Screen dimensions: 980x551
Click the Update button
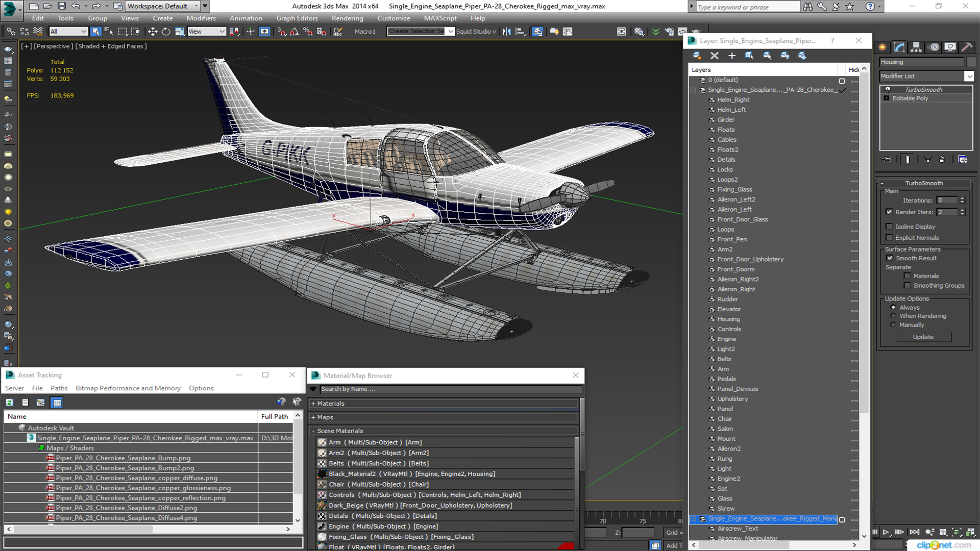923,337
